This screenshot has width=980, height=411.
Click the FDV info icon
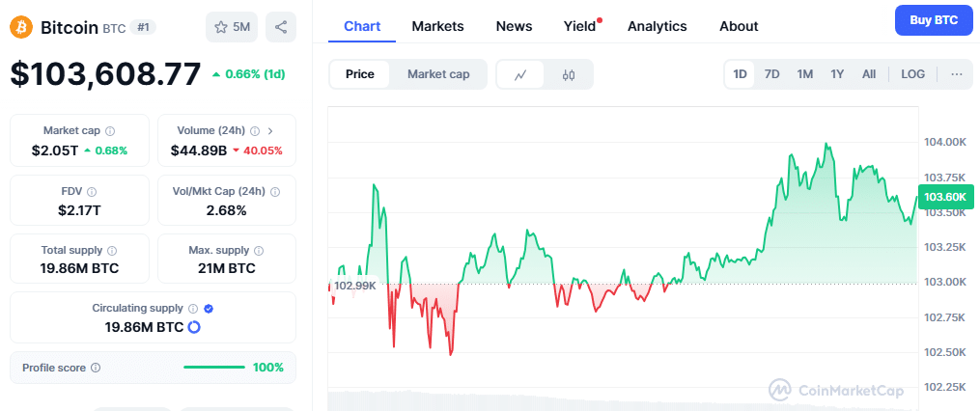pyautogui.click(x=92, y=192)
